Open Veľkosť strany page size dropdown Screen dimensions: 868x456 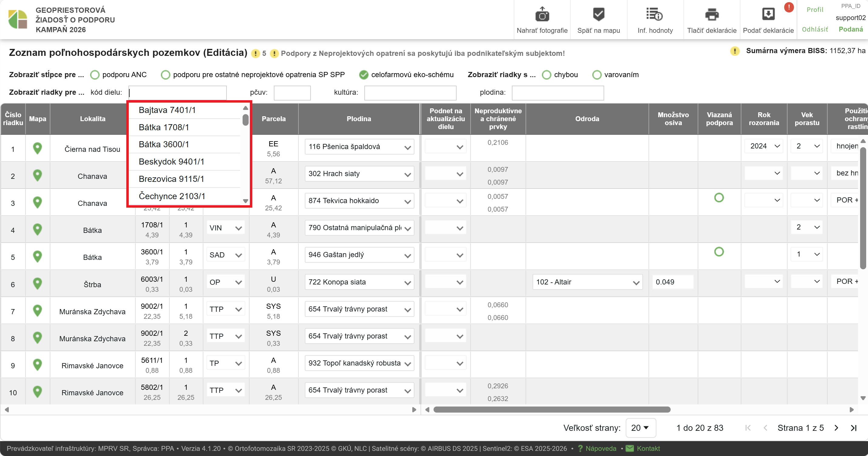click(640, 428)
